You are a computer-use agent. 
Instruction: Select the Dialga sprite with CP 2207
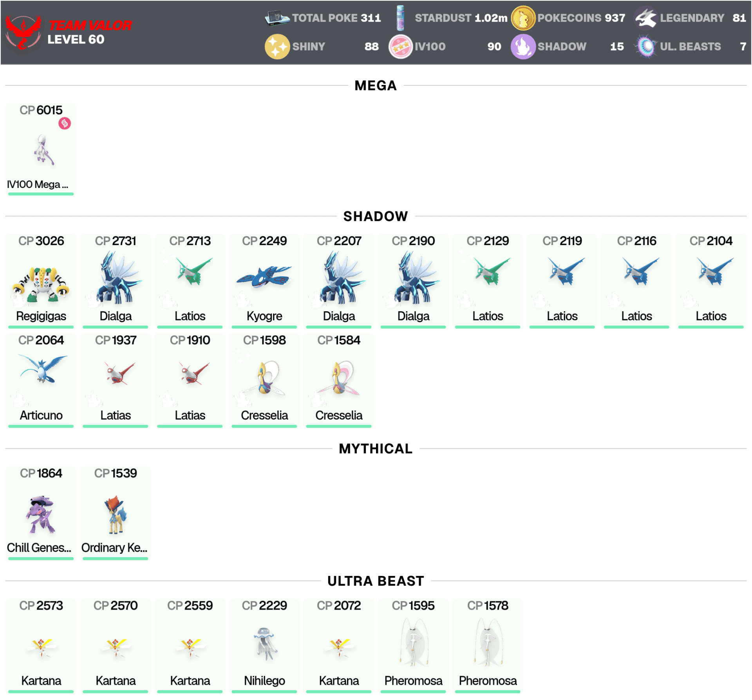tap(342, 278)
